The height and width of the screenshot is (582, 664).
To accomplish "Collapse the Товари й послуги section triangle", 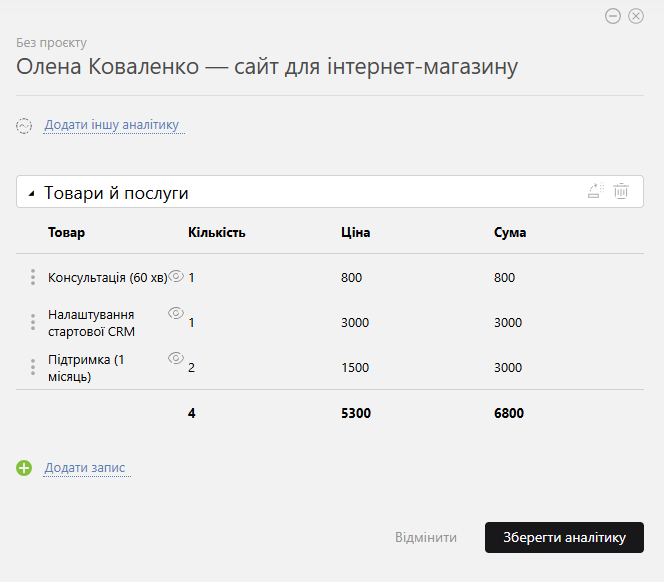I will pyautogui.click(x=31, y=194).
